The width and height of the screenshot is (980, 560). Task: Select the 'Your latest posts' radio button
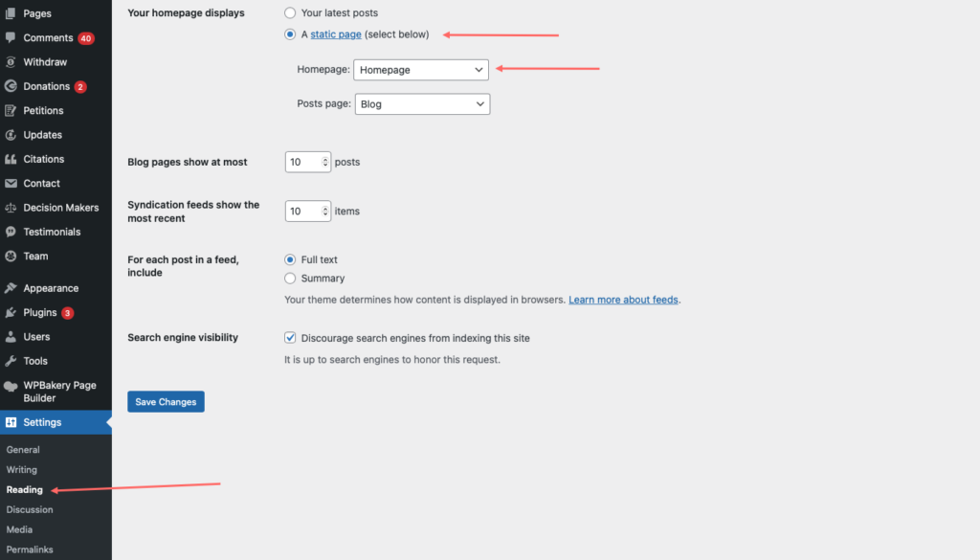pyautogui.click(x=290, y=12)
